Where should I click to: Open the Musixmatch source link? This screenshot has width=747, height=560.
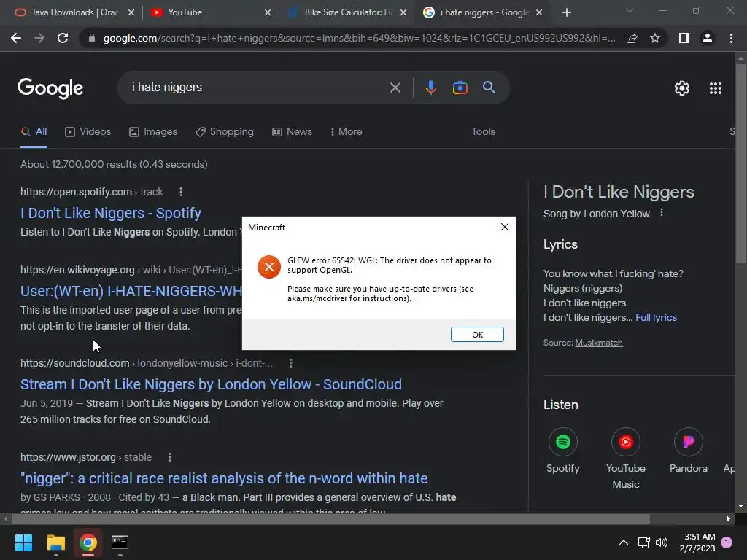tap(599, 343)
